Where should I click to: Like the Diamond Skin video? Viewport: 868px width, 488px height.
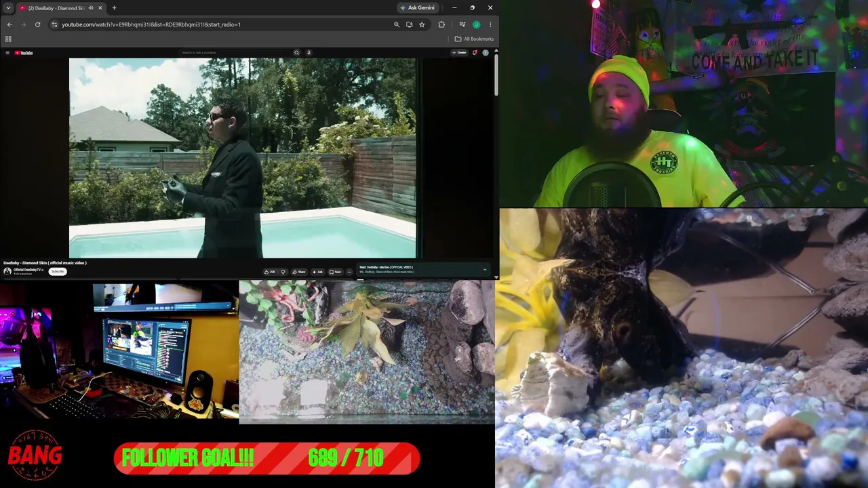(270, 272)
